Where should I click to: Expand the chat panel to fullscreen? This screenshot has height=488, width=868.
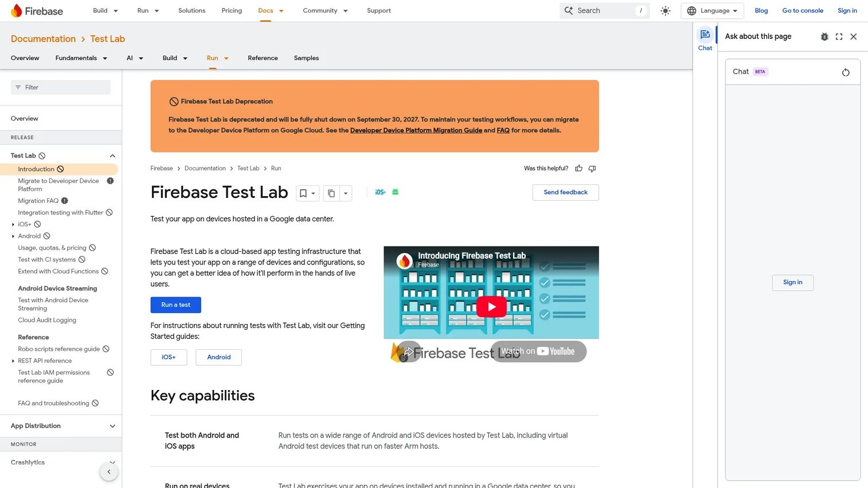pos(839,37)
